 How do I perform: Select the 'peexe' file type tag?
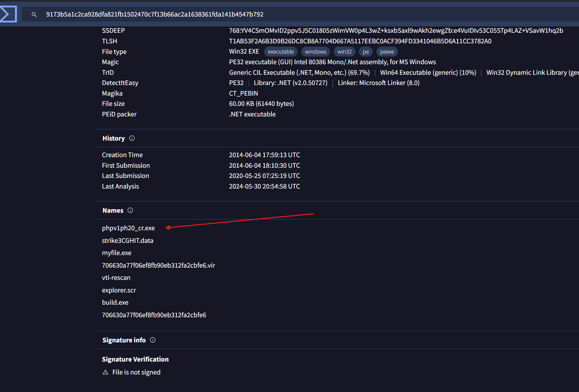387,52
